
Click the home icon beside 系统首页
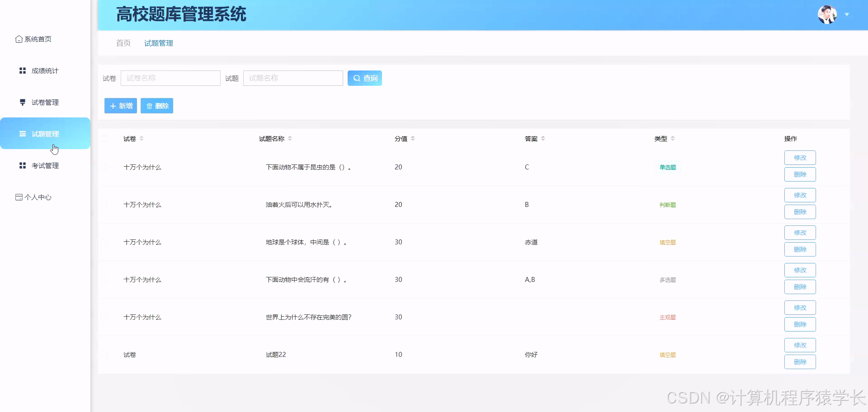click(x=19, y=39)
